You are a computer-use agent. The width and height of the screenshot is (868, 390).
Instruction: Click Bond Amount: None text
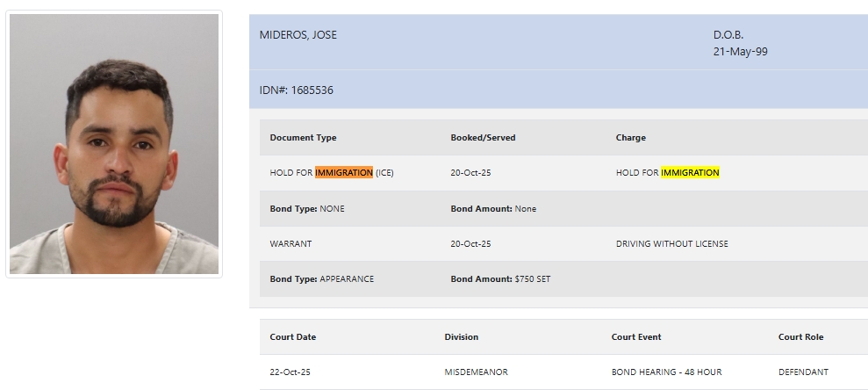[x=493, y=209]
